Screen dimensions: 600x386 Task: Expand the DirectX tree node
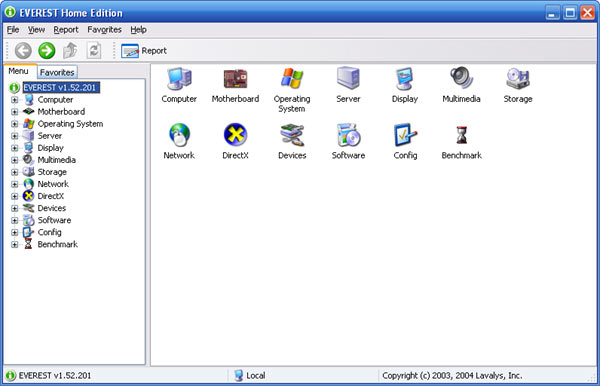15,196
